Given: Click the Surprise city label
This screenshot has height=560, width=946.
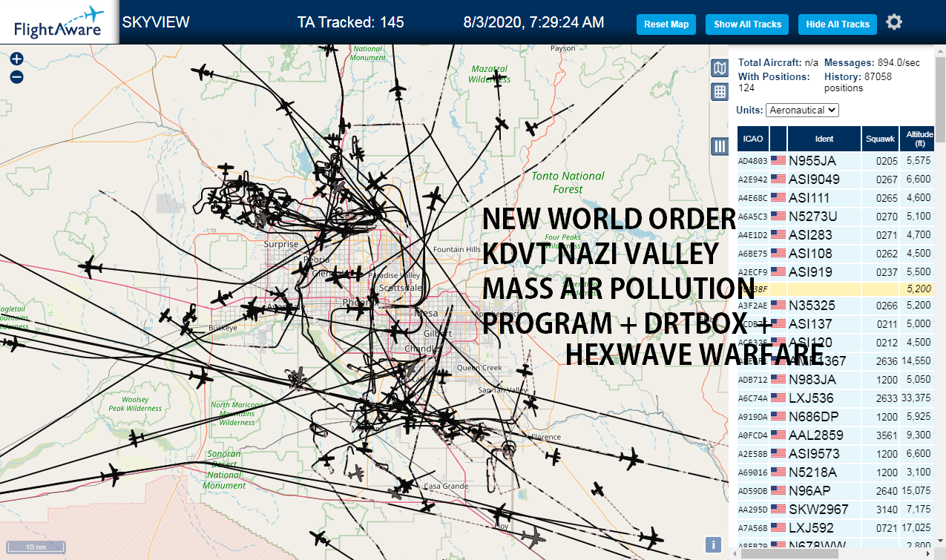Looking at the screenshot, I should [281, 244].
